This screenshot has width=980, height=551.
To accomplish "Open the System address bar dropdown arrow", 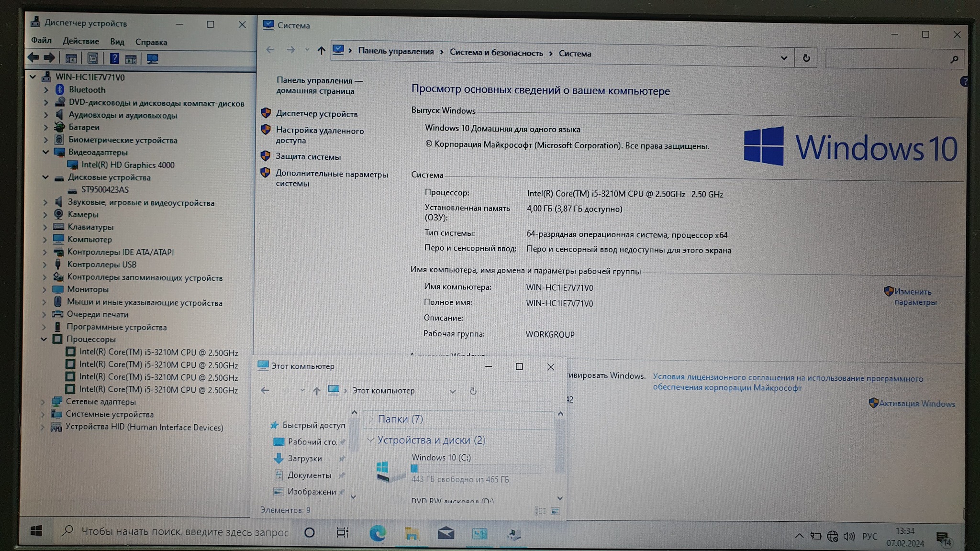I will pos(784,58).
